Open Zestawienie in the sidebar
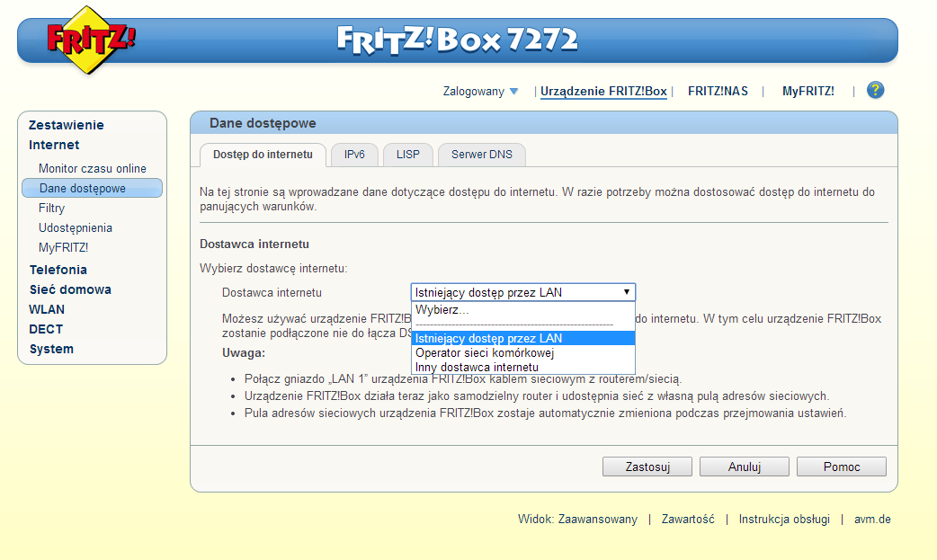 67,125
